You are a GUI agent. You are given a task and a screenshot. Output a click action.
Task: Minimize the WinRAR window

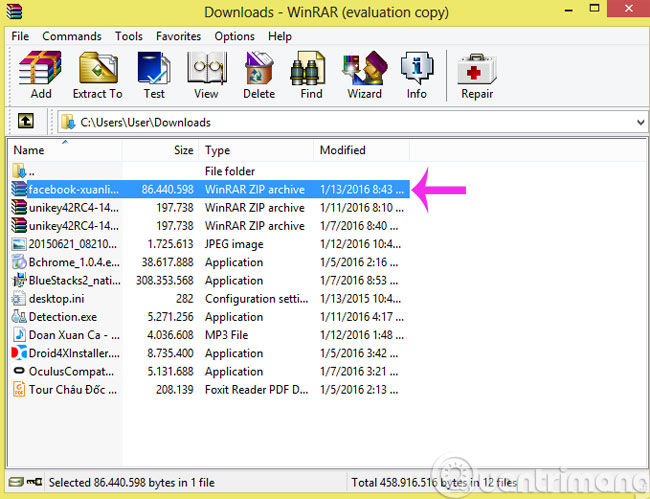coord(569,9)
